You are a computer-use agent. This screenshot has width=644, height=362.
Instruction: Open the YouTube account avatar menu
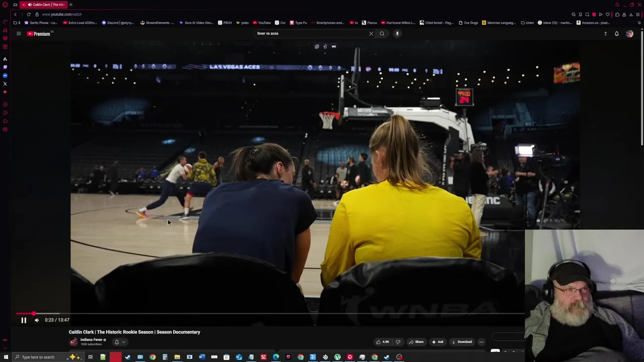coord(629,34)
